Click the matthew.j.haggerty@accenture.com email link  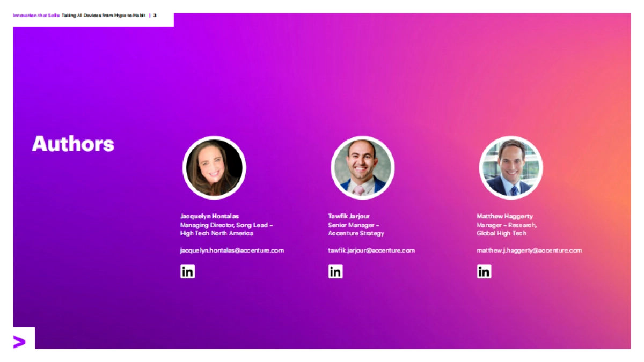pos(529,250)
